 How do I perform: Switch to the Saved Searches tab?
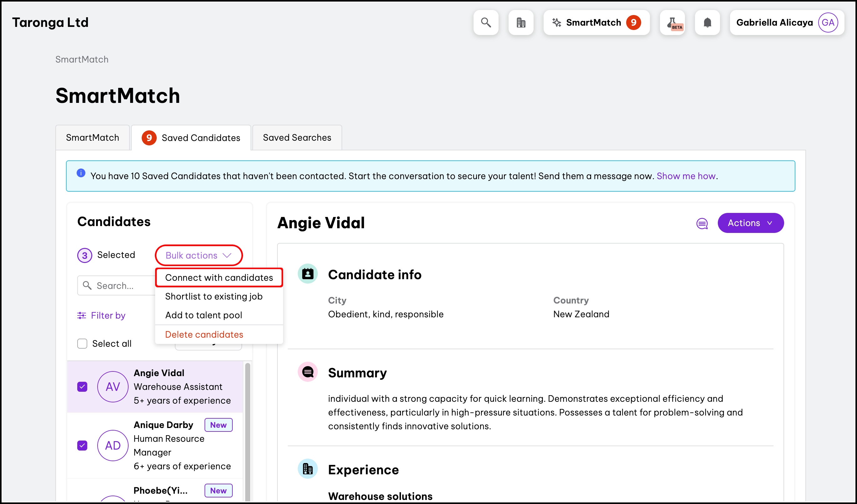point(297,138)
